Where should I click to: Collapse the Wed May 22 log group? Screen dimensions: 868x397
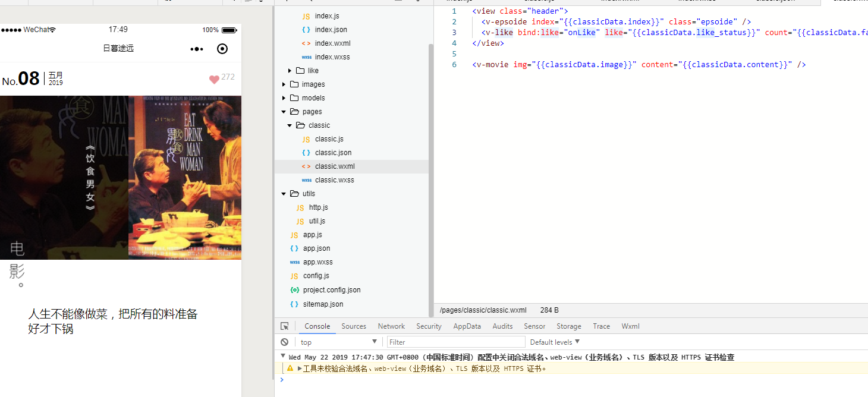point(283,356)
